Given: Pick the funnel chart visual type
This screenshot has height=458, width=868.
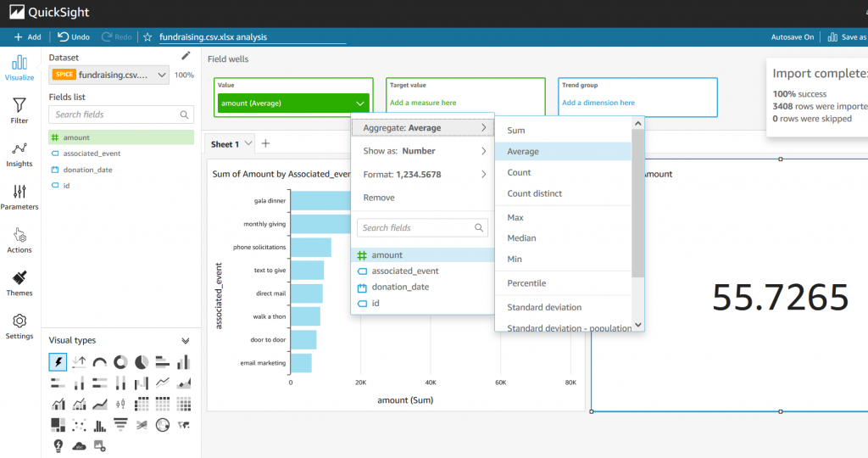Looking at the screenshot, I should pyautogui.click(x=120, y=425).
